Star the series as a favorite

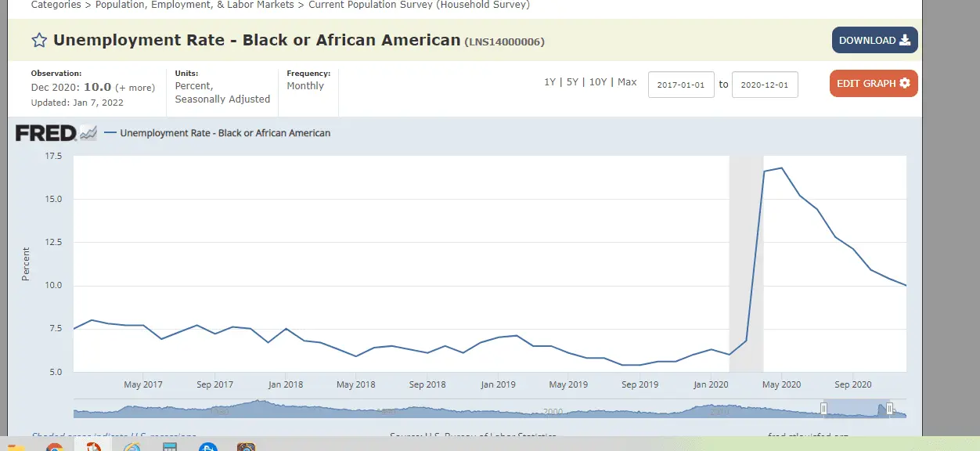[39, 41]
